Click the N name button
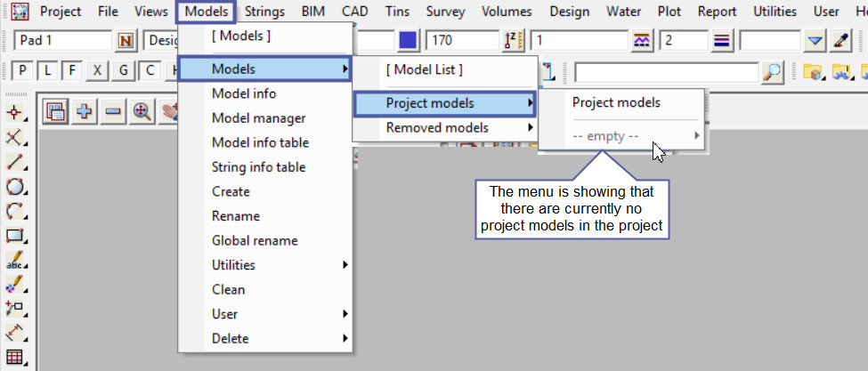The height and width of the screenshot is (371, 868). (x=126, y=41)
